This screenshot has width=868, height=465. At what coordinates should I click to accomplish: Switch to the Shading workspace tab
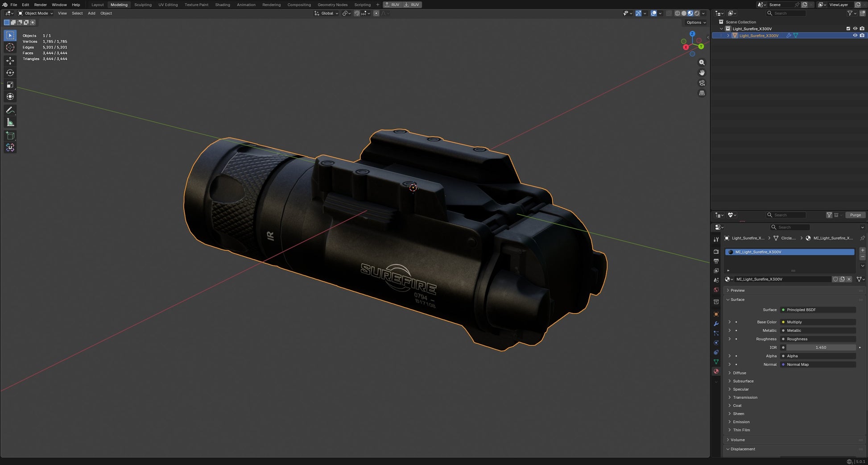223,4
